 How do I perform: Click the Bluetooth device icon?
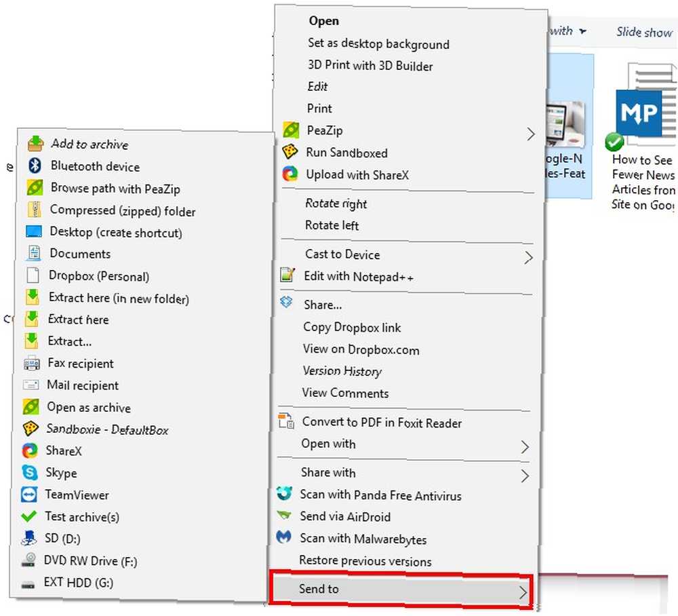35,166
